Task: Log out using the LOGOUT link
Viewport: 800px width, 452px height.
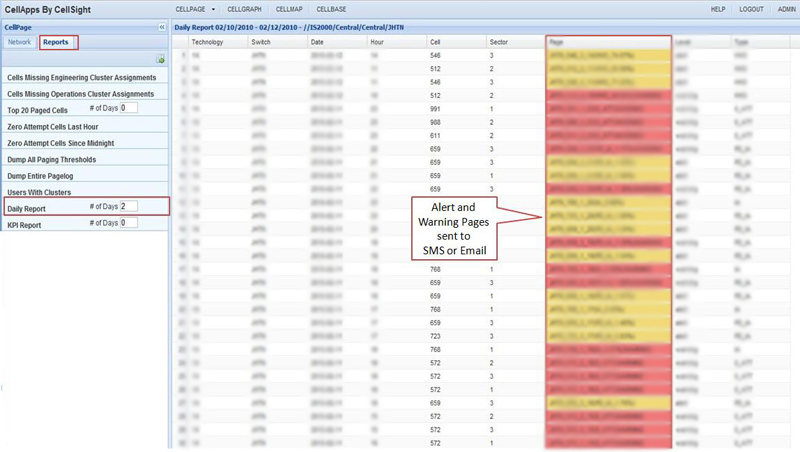Action: (751, 9)
